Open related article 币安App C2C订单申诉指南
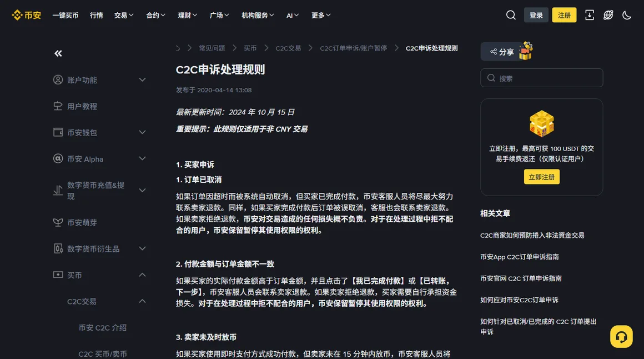The image size is (644, 359). tap(520, 257)
